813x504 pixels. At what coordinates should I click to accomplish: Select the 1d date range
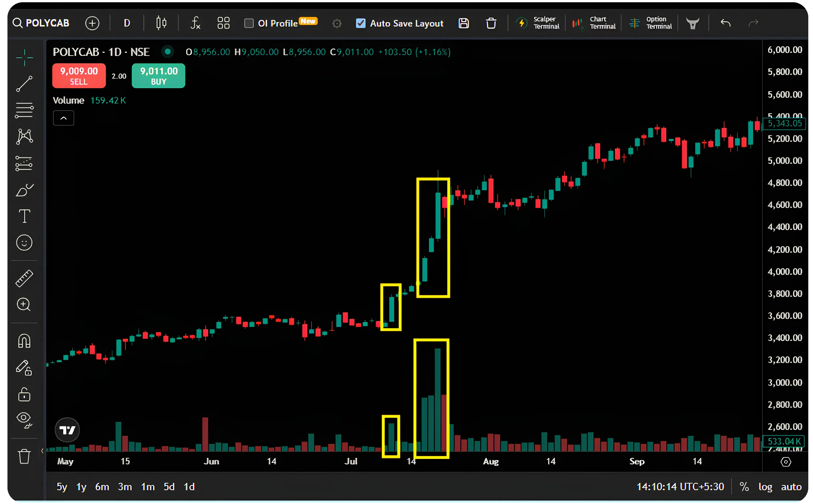tap(189, 487)
